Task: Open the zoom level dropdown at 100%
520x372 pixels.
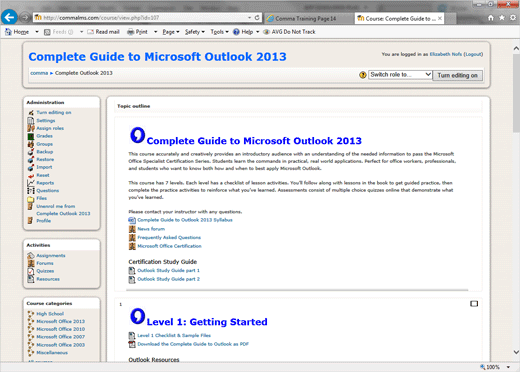Action: 508,367
